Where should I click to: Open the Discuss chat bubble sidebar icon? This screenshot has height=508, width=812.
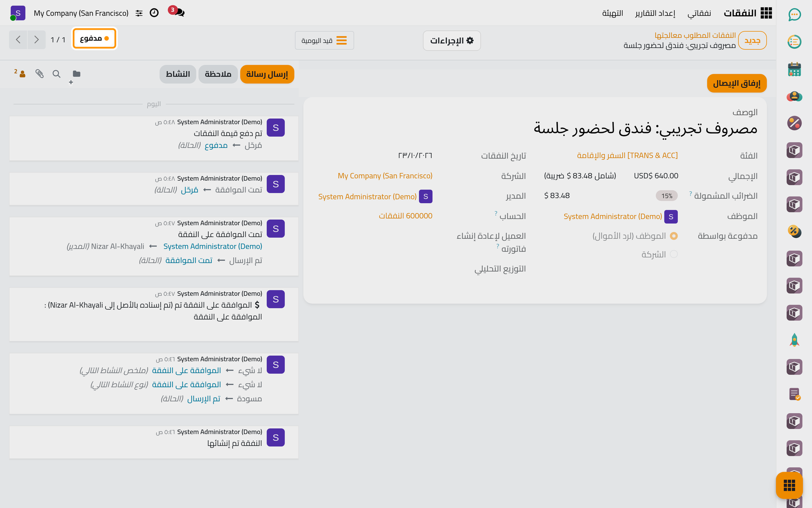794,15
